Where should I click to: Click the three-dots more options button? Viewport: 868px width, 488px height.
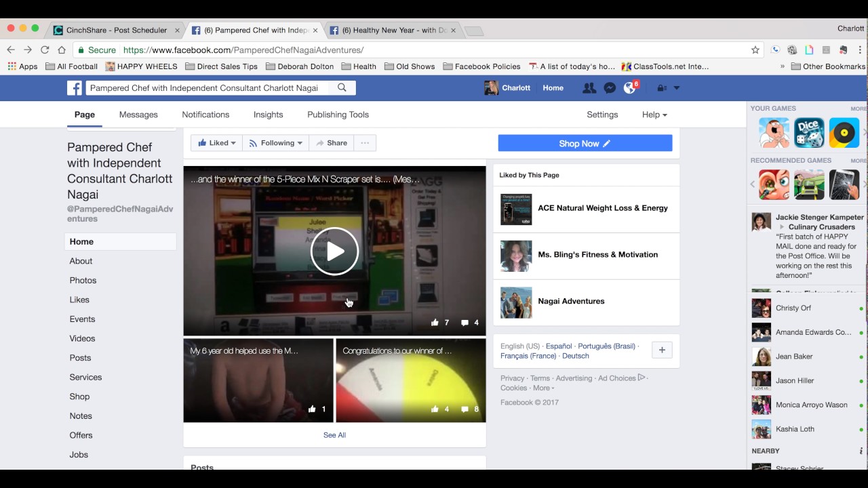365,143
